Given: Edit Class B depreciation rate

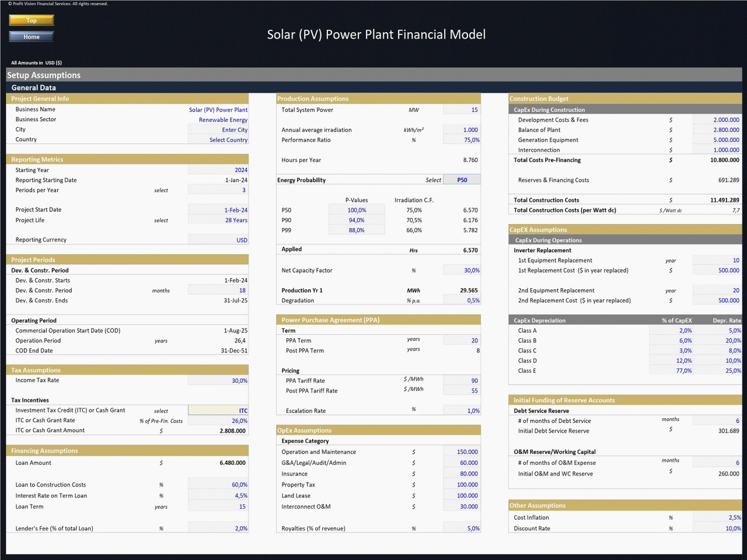Looking at the screenshot, I should (x=718, y=341).
